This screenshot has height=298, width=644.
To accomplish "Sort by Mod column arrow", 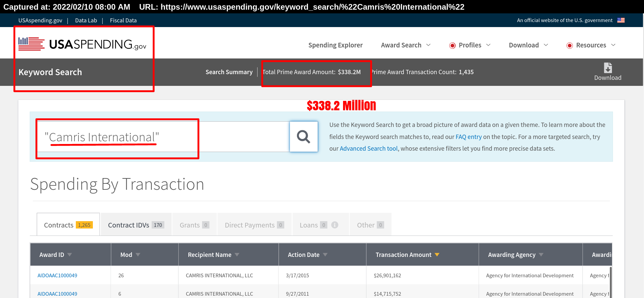I will tap(138, 255).
